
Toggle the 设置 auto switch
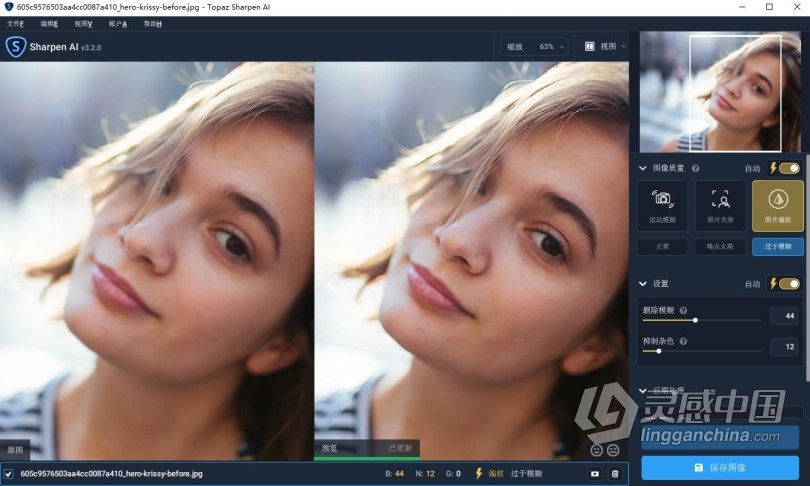(x=789, y=284)
